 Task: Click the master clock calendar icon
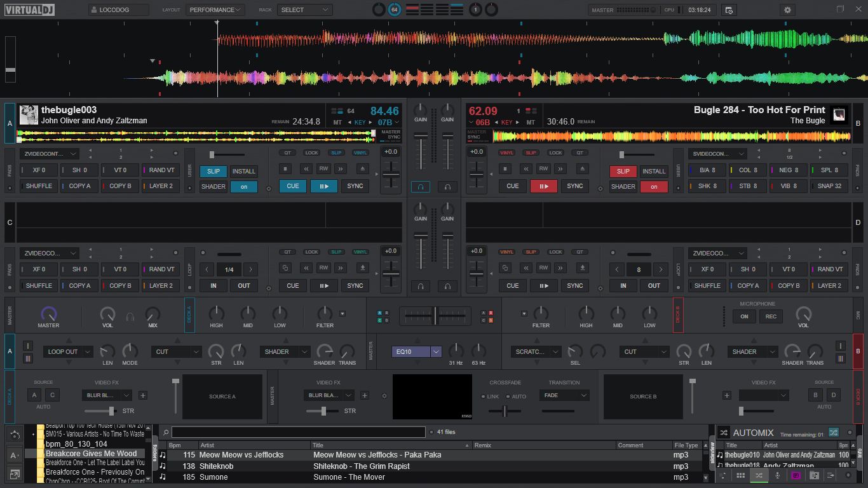coord(729,10)
